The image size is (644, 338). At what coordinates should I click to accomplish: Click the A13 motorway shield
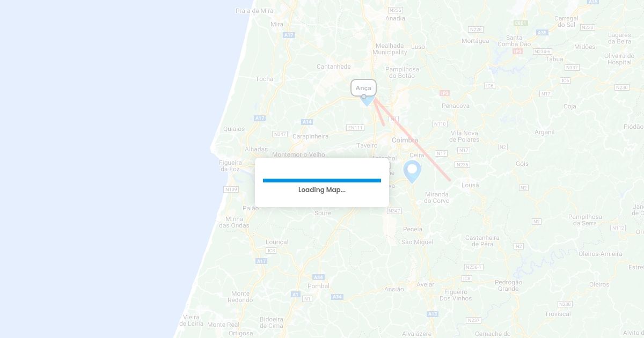pos(433,313)
